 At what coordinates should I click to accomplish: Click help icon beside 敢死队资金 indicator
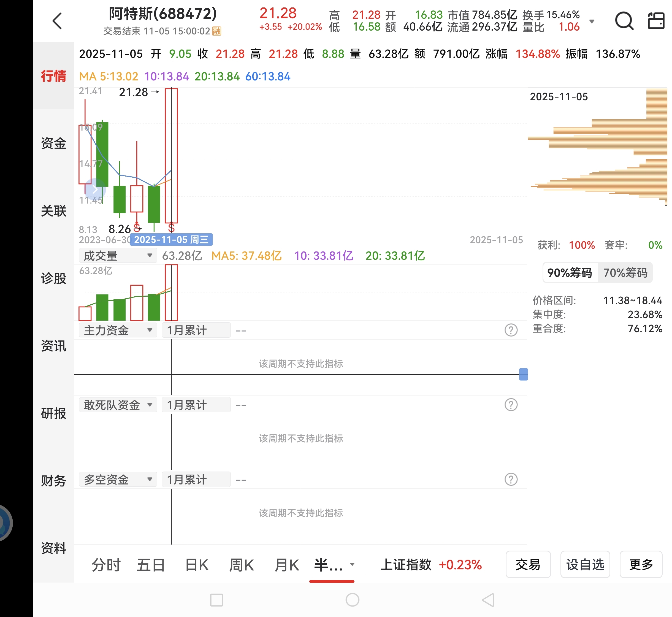click(511, 405)
